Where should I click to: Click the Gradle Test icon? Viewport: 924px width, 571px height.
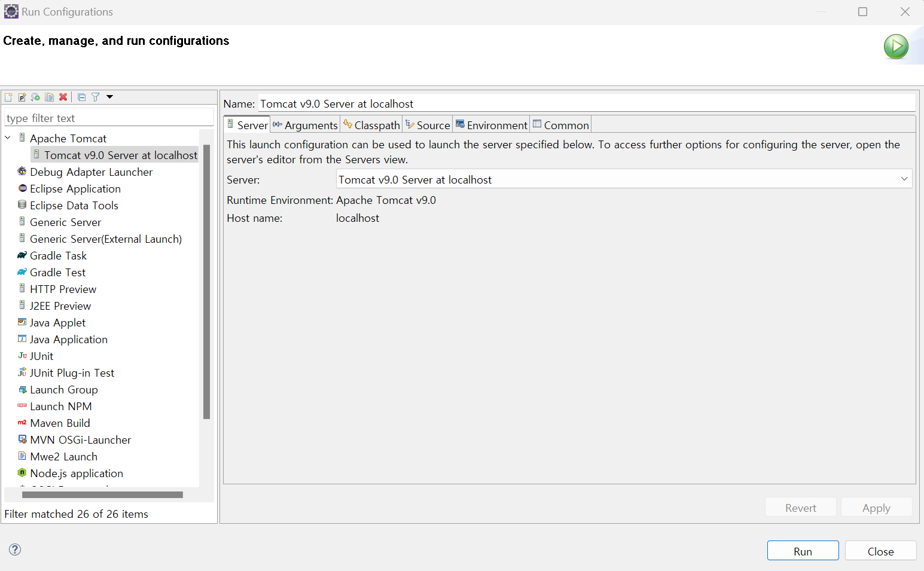pyautogui.click(x=22, y=272)
